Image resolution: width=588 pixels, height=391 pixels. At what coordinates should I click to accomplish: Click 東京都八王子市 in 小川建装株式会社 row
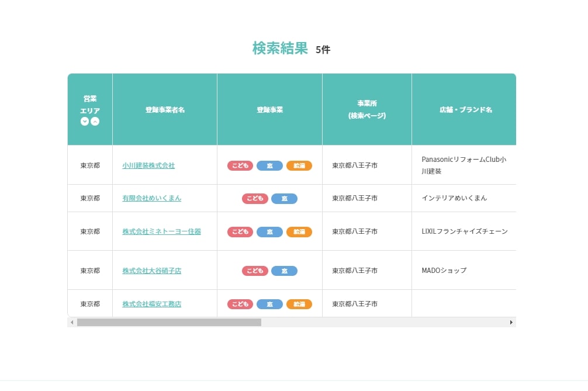point(355,165)
